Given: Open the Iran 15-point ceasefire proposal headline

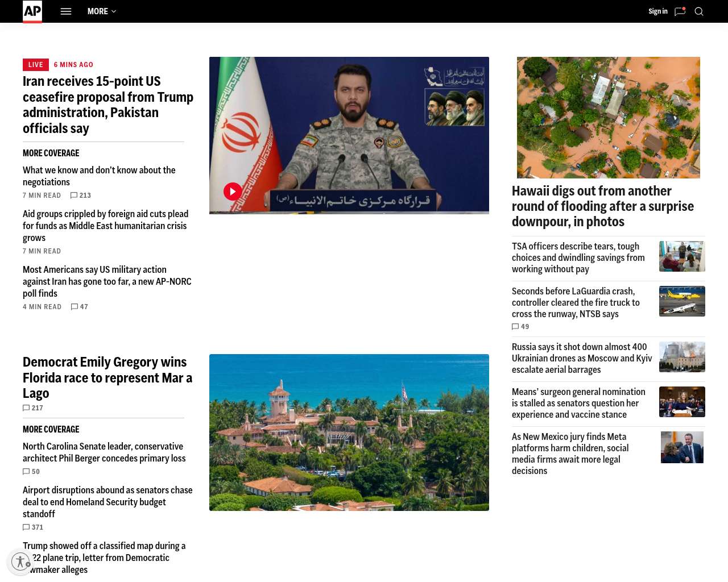Looking at the screenshot, I should pos(108,105).
